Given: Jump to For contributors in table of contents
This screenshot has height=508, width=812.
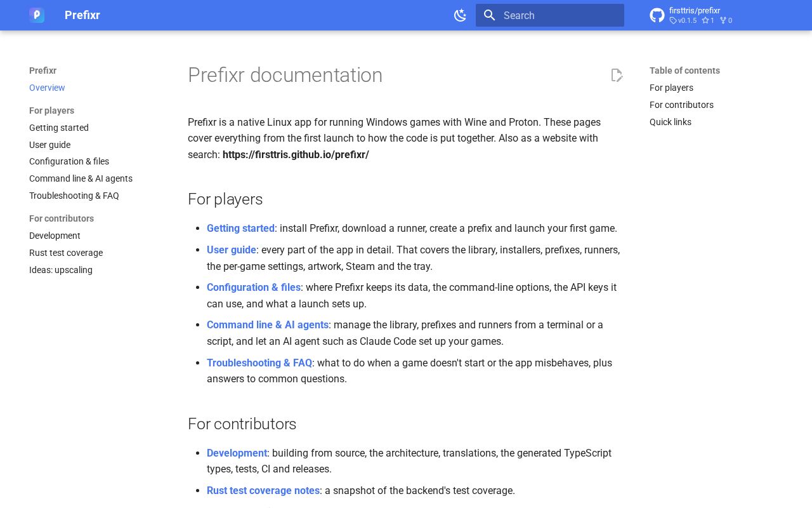Looking at the screenshot, I should (681, 105).
